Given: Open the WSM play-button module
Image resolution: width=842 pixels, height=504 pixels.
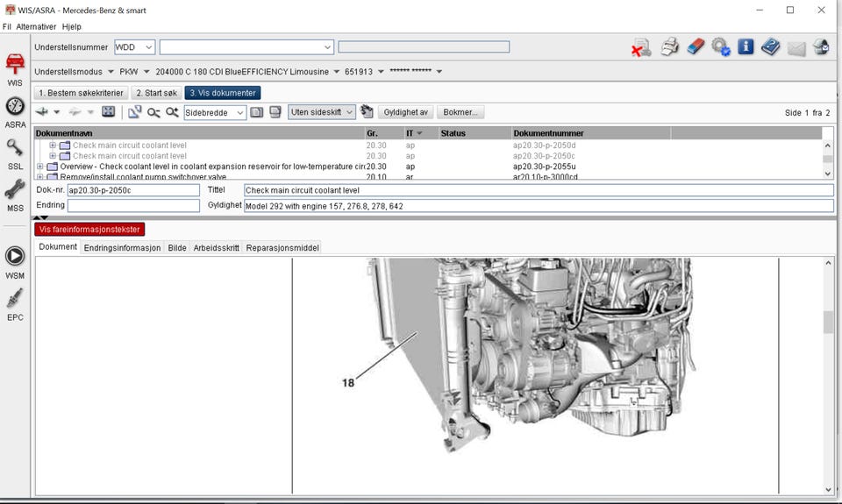Looking at the screenshot, I should [15, 263].
